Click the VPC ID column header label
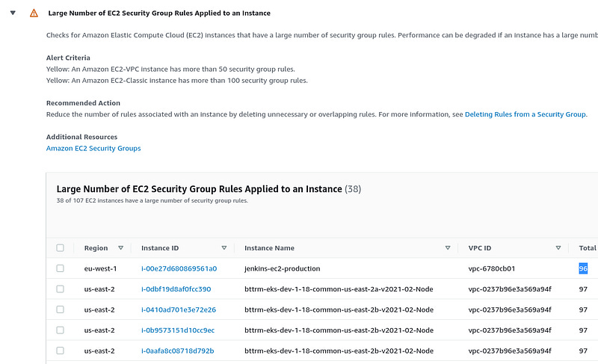The width and height of the screenshot is (598, 364). coord(480,247)
